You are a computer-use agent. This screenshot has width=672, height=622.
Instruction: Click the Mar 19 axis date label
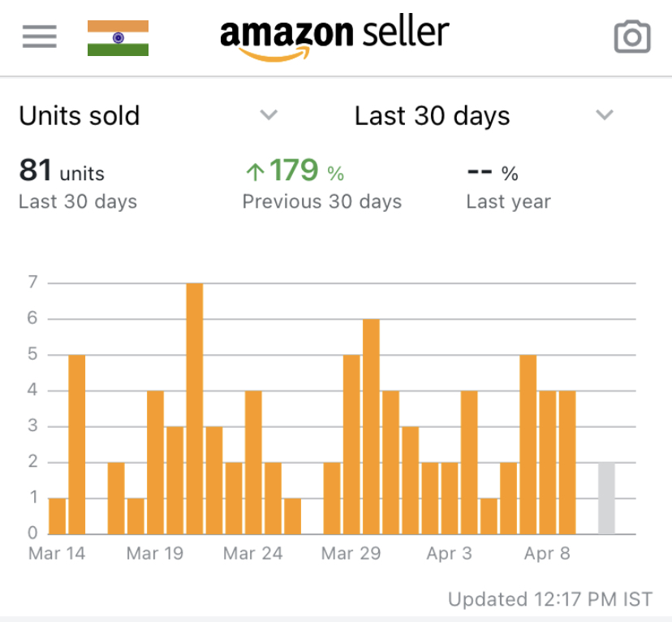tap(155, 554)
